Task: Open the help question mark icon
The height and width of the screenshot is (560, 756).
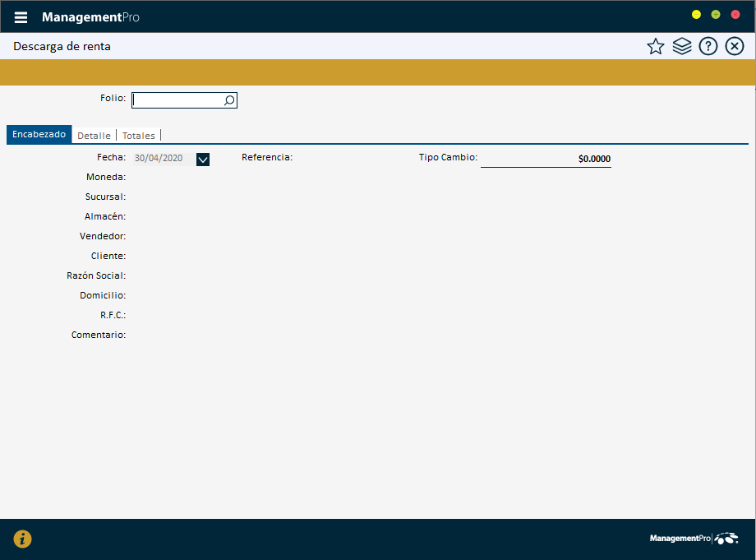Action: 708,46
